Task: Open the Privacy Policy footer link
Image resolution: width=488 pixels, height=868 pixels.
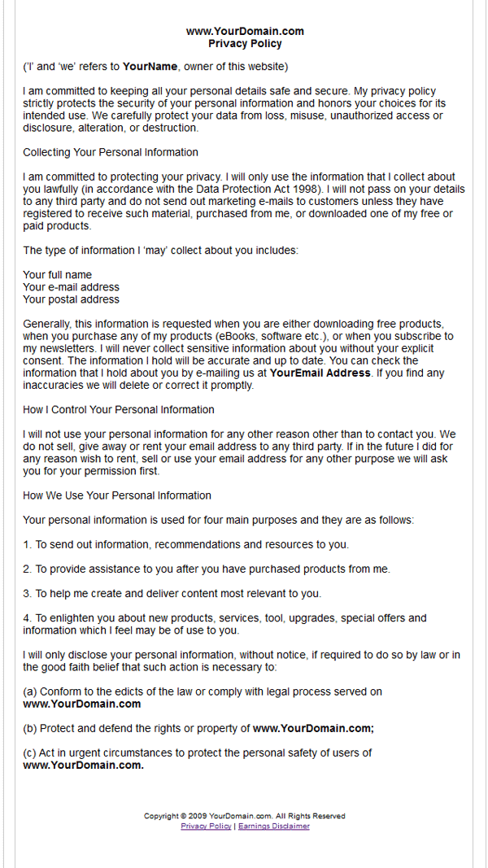Action: coord(206,826)
